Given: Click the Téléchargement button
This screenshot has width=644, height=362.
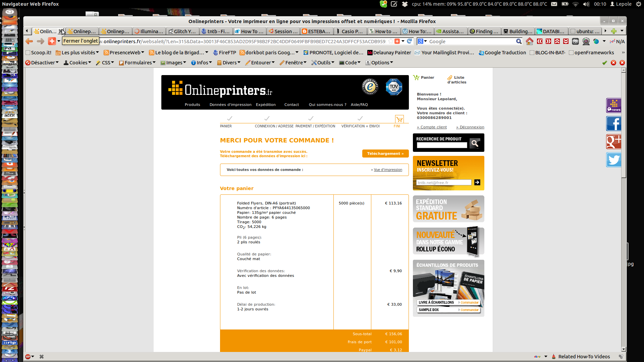Looking at the screenshot, I should [385, 154].
